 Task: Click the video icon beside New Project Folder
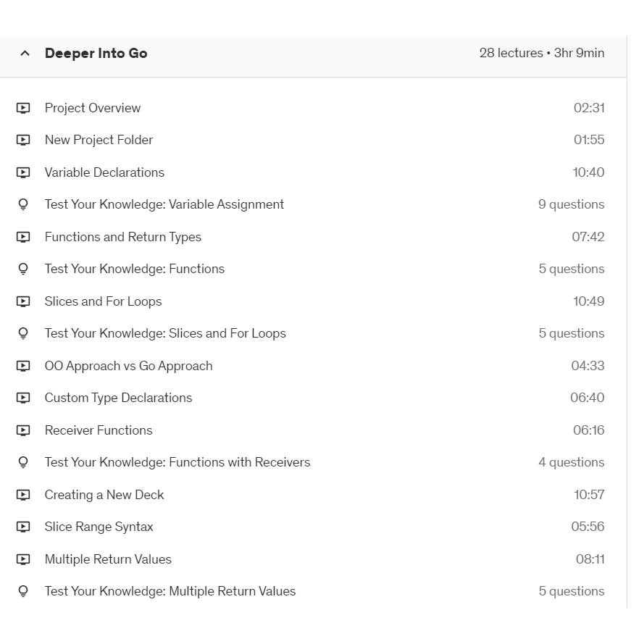(x=23, y=141)
